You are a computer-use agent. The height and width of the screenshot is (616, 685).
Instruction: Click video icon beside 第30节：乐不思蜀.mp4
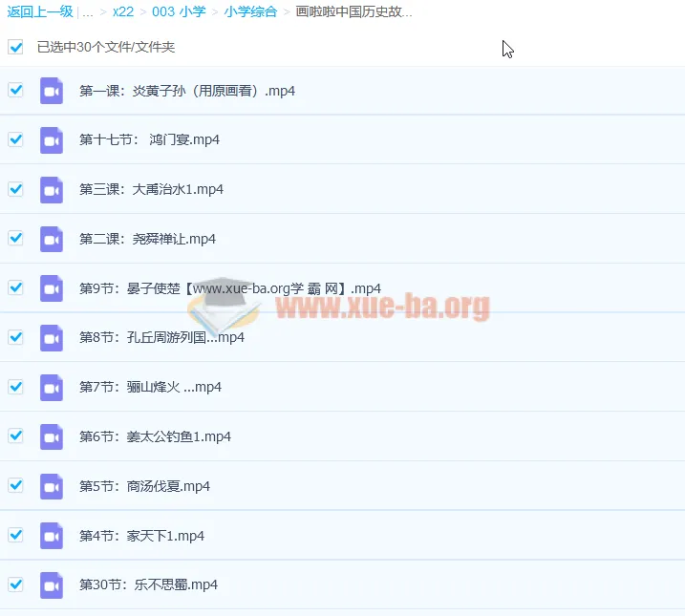(x=52, y=584)
